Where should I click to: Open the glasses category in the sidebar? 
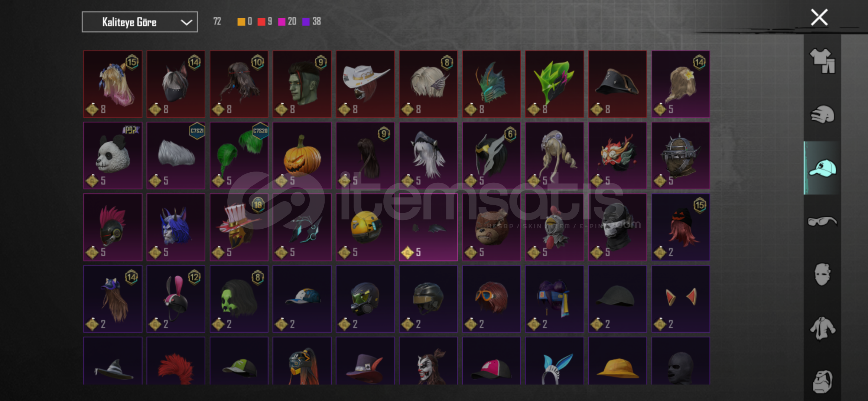(x=822, y=221)
